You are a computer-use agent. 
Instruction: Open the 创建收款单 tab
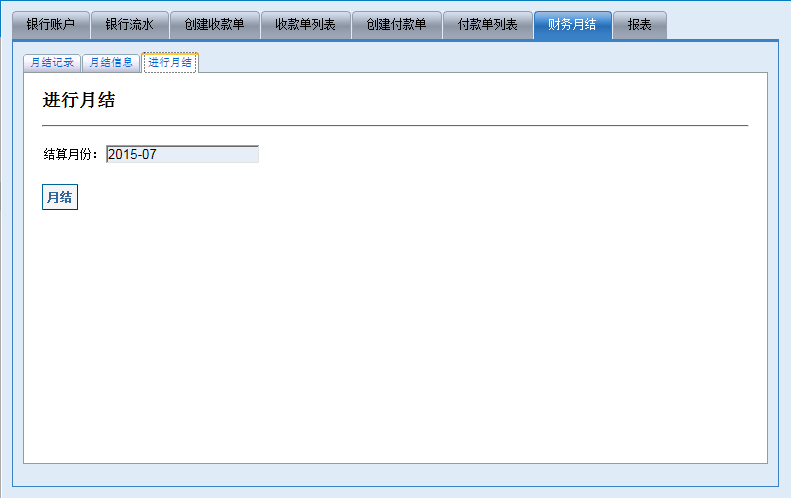(214, 25)
